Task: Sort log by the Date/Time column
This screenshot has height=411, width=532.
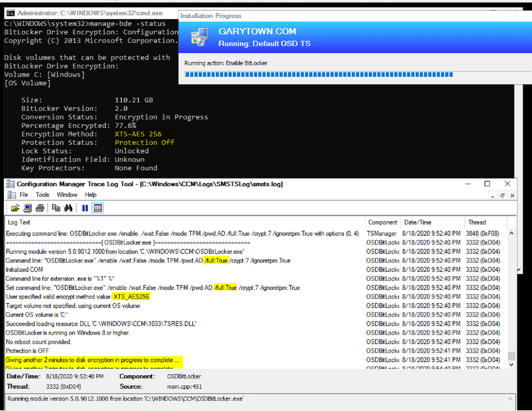Action: point(418,222)
